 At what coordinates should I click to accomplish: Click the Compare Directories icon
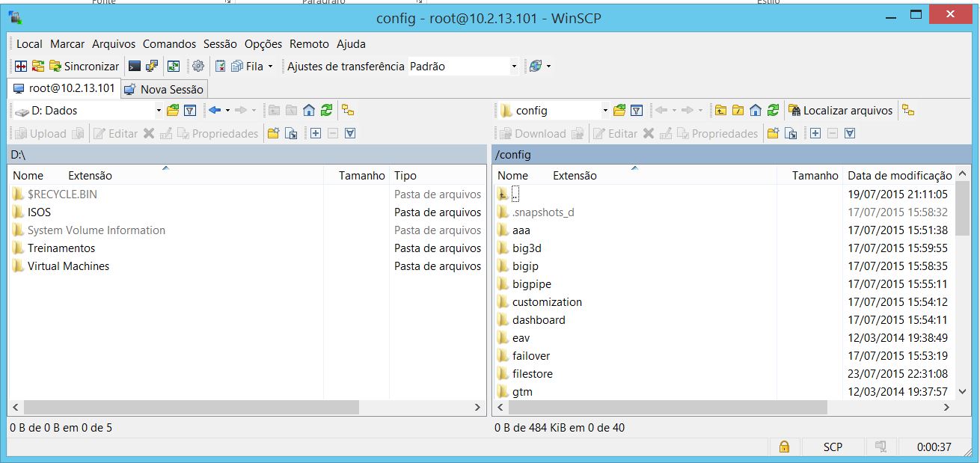(21, 66)
